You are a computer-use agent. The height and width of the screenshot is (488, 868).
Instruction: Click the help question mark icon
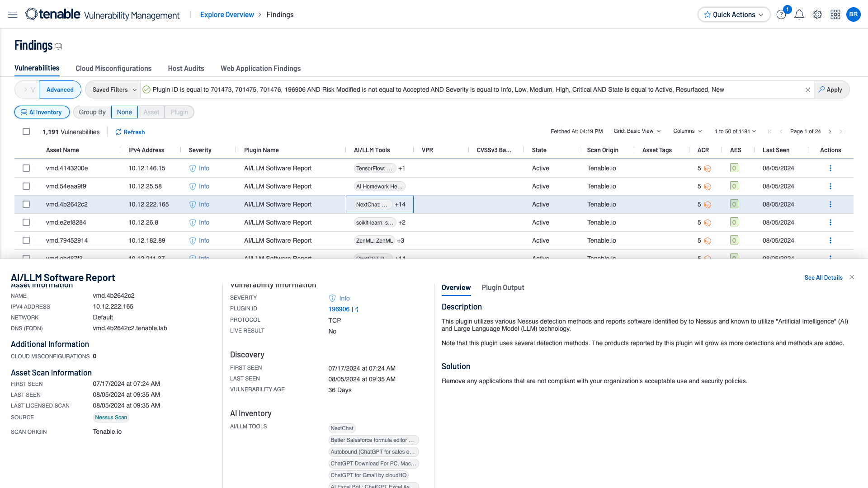[x=781, y=15]
